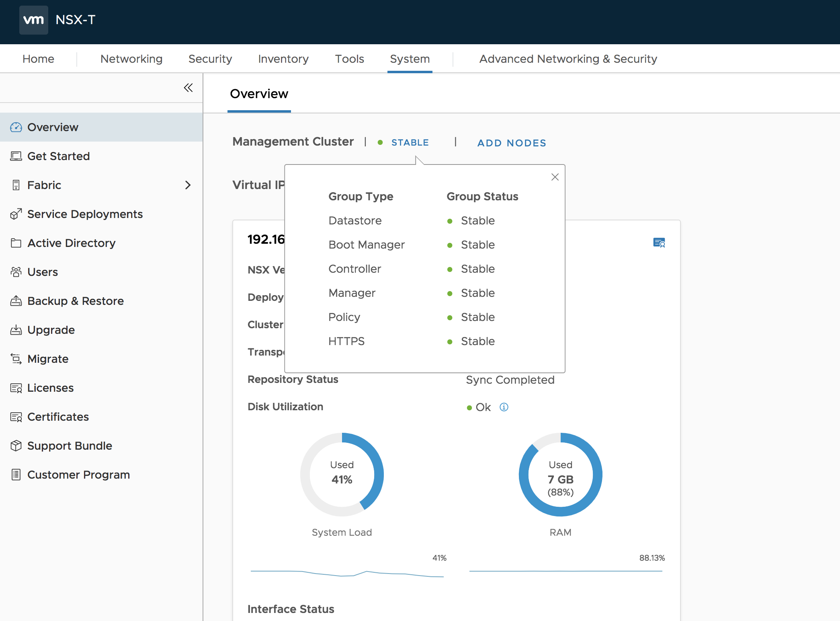Collapse the left navigation panel

(188, 88)
